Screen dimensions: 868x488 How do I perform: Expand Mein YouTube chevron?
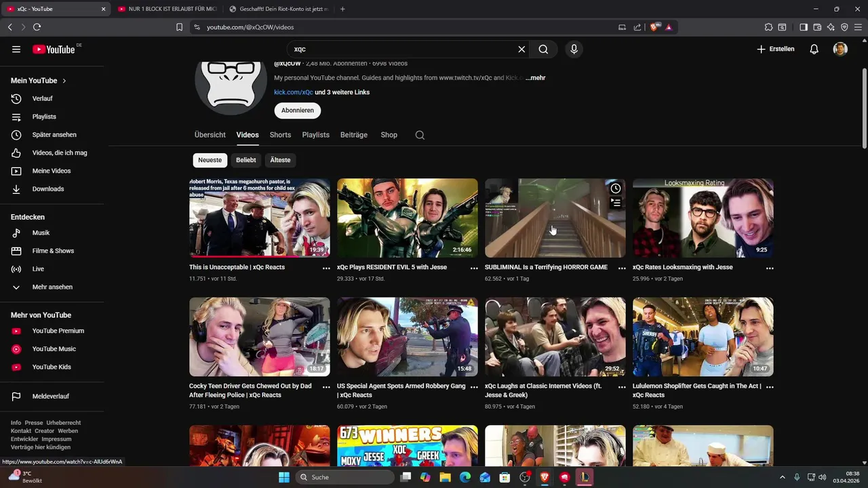64,81
